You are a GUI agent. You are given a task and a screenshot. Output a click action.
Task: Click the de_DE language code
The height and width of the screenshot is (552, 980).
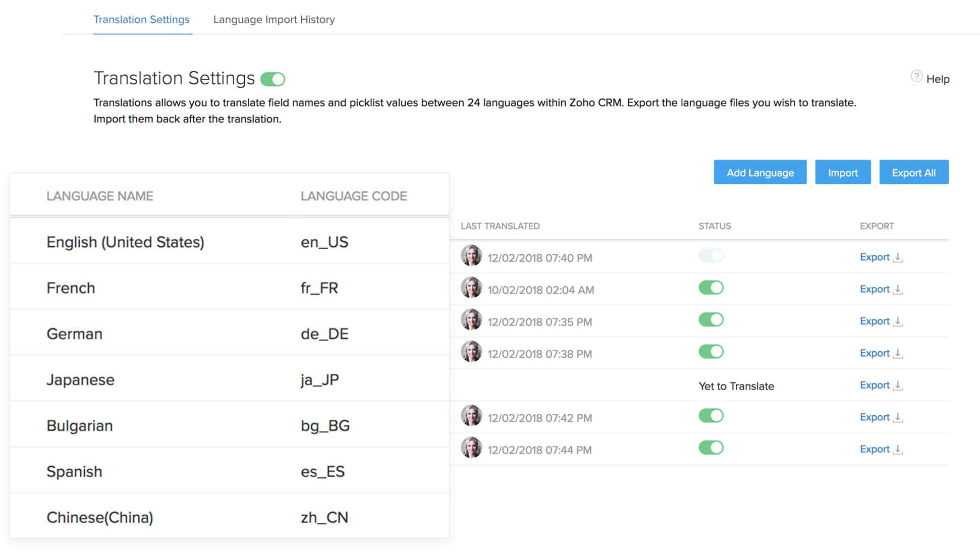(x=324, y=334)
